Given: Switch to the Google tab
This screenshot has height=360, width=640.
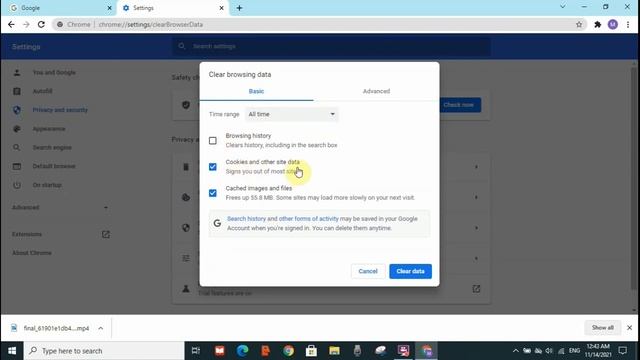Looking at the screenshot, I should [58, 8].
